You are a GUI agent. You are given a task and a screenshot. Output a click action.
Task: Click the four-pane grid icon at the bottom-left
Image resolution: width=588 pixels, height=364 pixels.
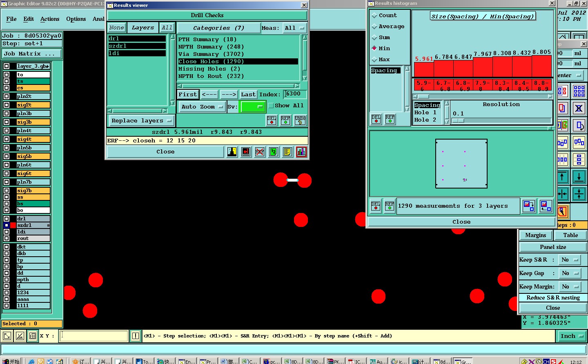click(x=33, y=336)
